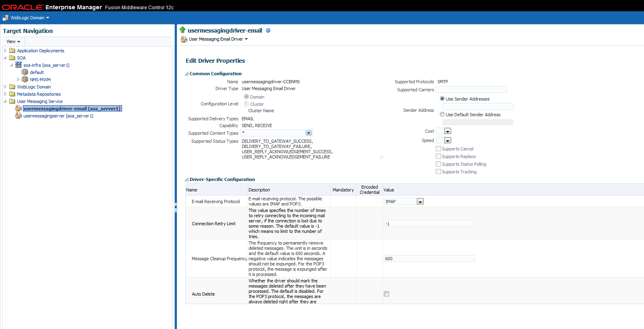Click the Mandatory column header
Viewport: 644px width, 329px height.
click(343, 190)
